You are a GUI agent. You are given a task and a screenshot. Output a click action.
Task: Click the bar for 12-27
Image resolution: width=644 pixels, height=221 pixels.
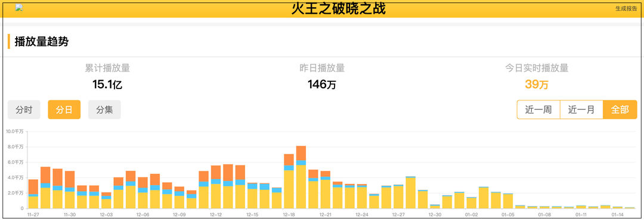(398, 197)
